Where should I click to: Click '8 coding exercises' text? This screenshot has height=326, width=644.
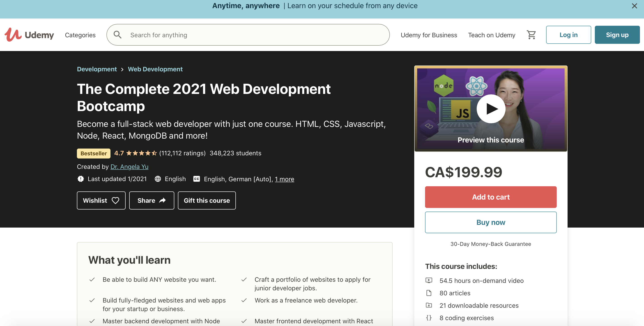click(467, 318)
